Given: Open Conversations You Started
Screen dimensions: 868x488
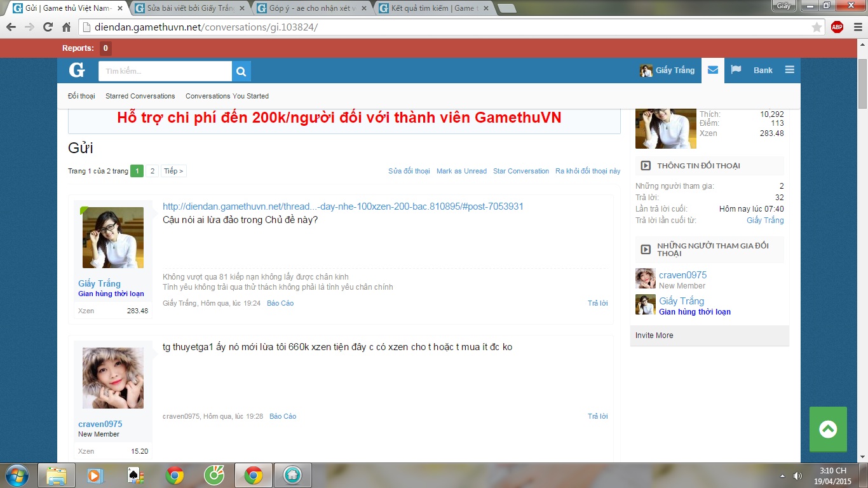Looking at the screenshot, I should [x=227, y=96].
